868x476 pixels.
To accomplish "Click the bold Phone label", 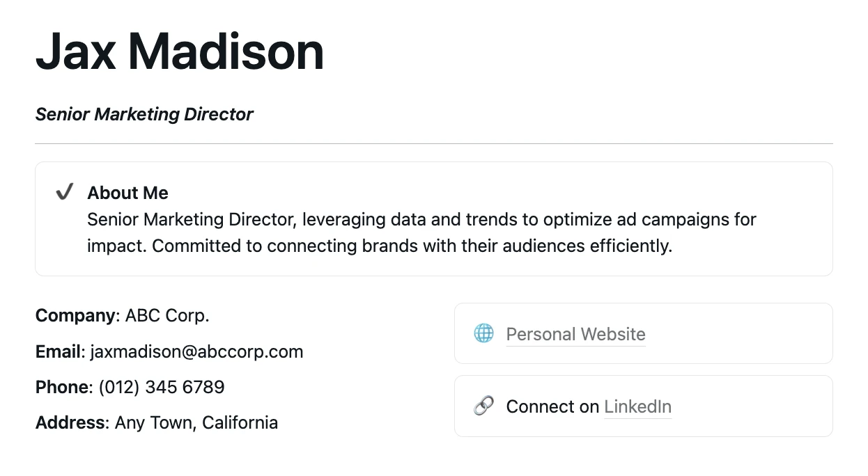I will 63,387.
